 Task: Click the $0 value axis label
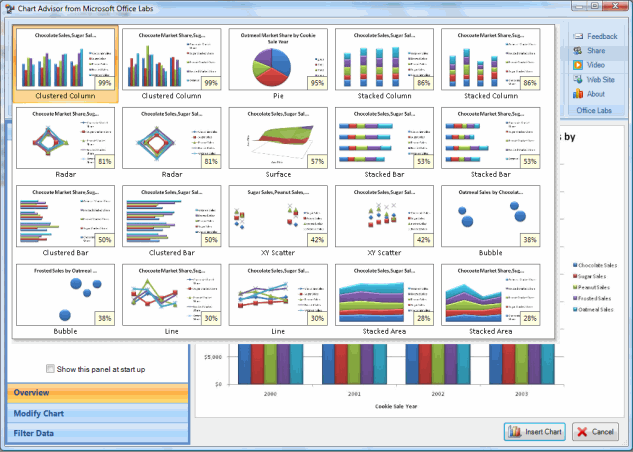[x=218, y=384]
